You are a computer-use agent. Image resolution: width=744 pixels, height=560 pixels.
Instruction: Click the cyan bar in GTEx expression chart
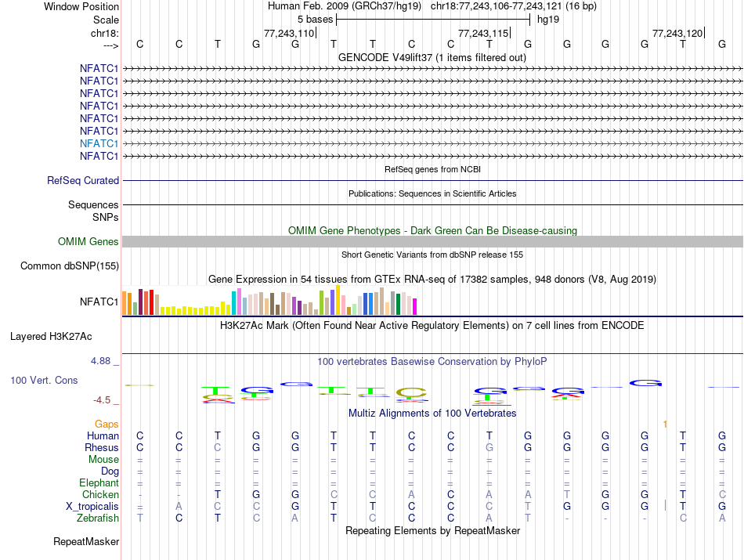tap(234, 303)
